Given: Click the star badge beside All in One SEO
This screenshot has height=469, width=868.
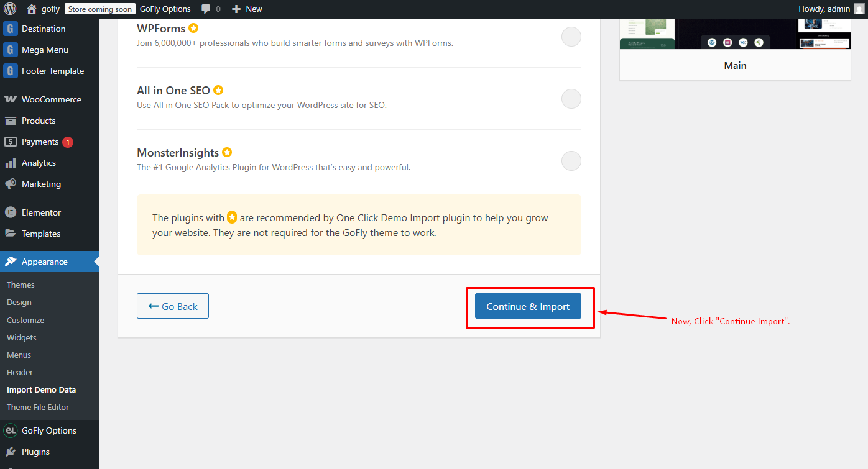Looking at the screenshot, I should pyautogui.click(x=218, y=90).
